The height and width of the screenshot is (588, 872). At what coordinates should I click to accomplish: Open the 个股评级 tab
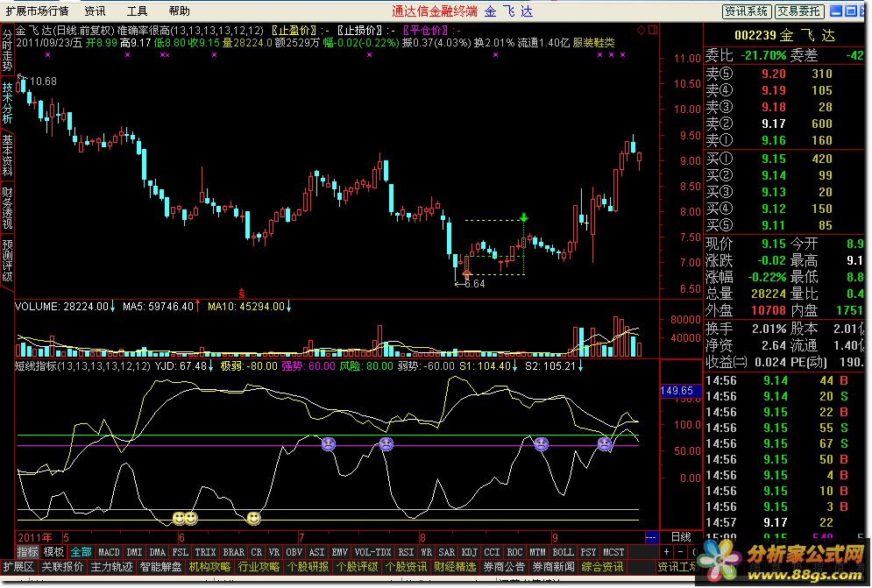pos(357,567)
